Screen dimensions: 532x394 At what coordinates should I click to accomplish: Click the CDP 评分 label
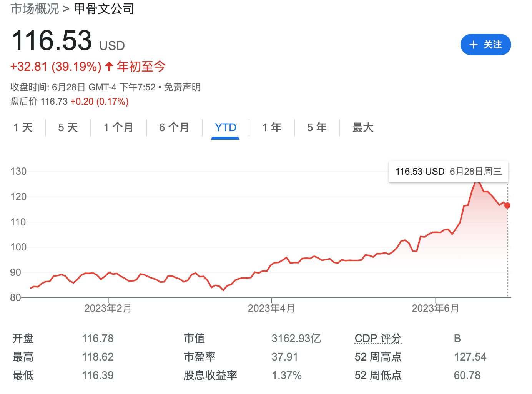pyautogui.click(x=378, y=339)
